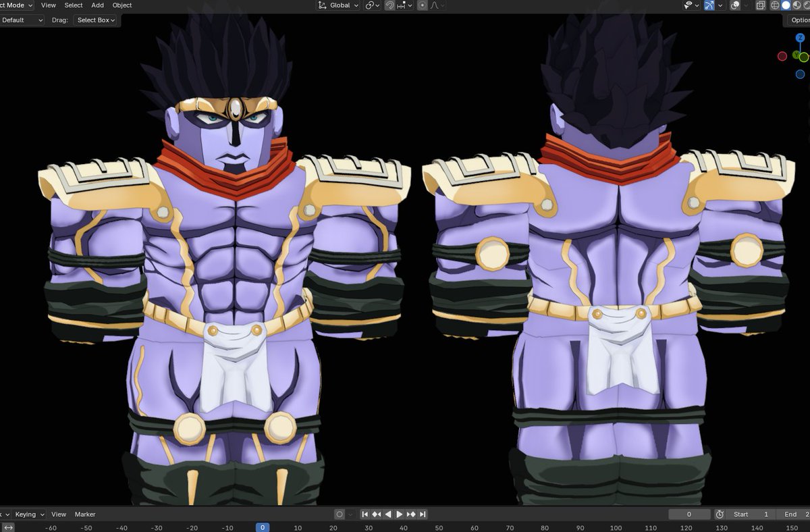Click the horizontal arrows icon in timeline
810x532 pixels.
click(x=8, y=527)
